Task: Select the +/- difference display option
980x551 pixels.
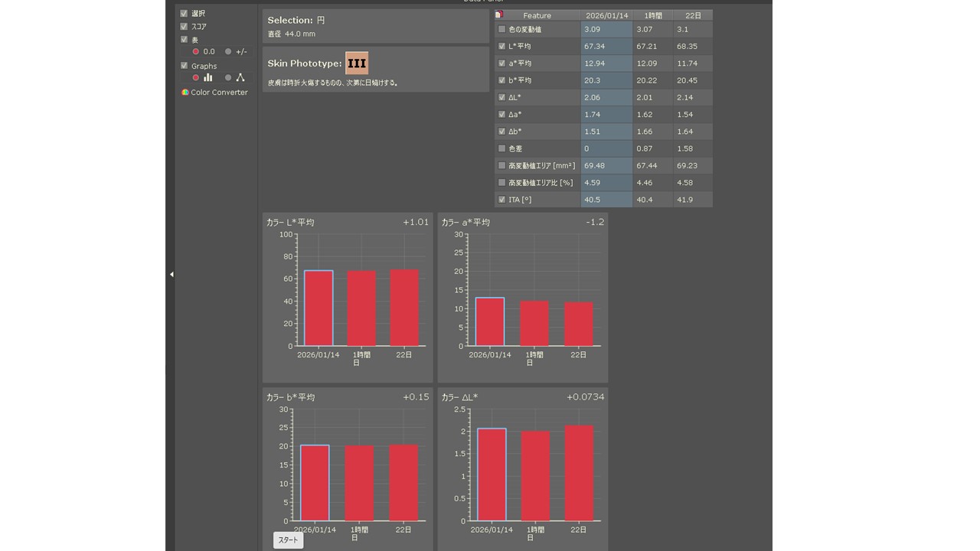Action: tap(228, 52)
